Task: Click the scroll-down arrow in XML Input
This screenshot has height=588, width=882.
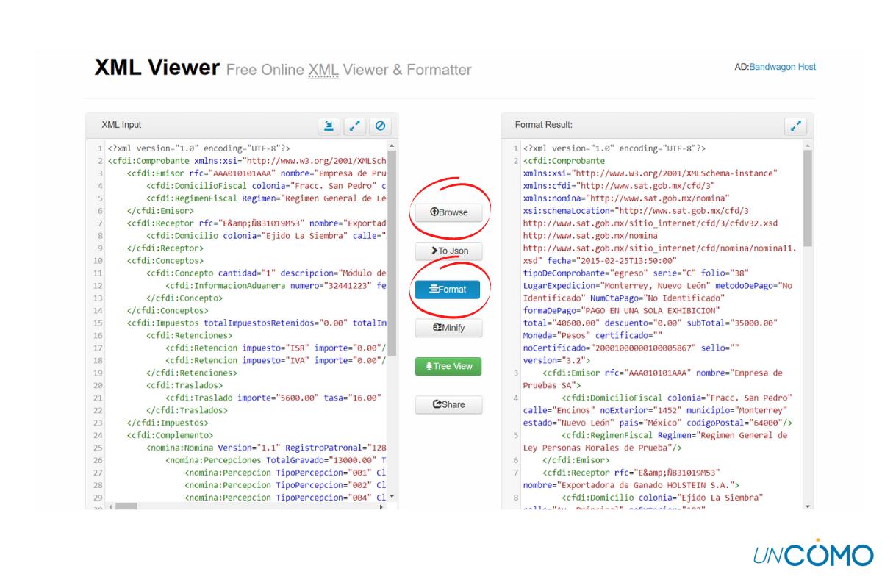Action: click(x=392, y=497)
